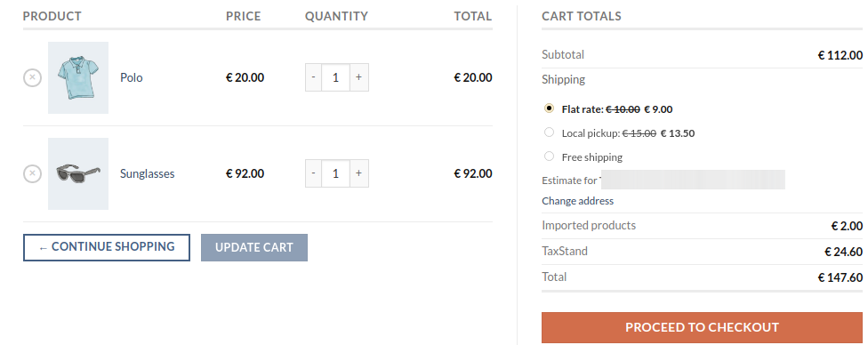
Task: Click the Continue Shopping button
Action: point(107,247)
